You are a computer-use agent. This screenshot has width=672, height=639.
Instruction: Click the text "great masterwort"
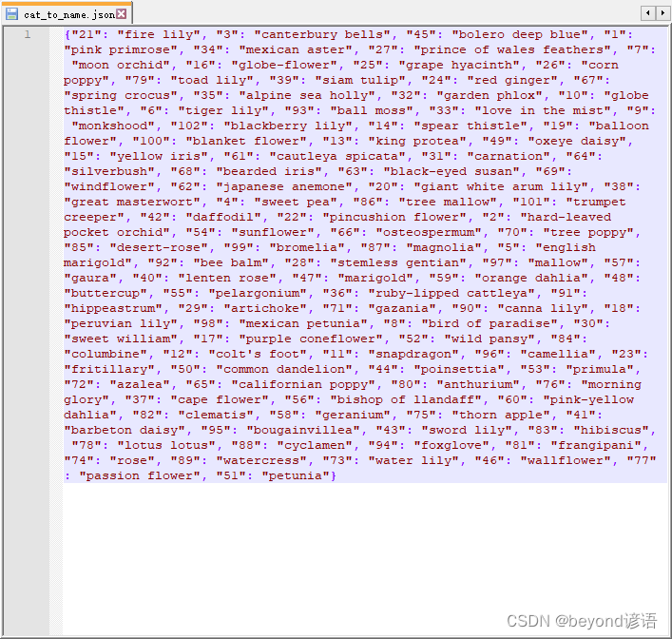[132, 202]
